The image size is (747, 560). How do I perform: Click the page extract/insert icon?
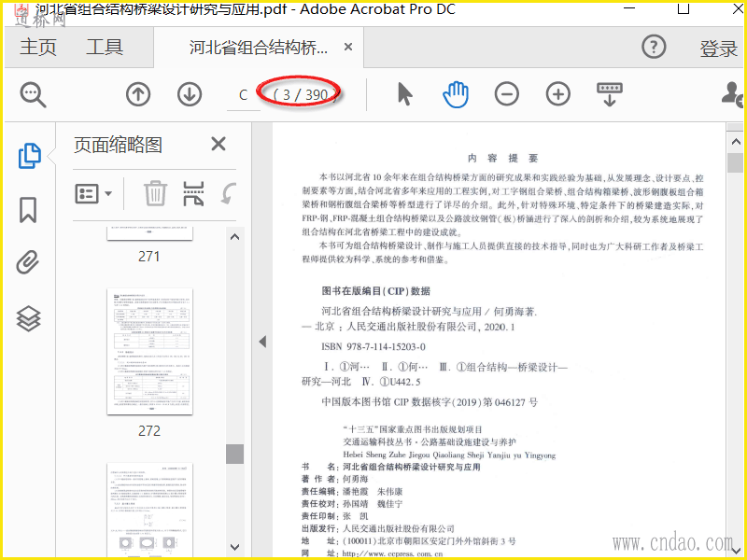click(193, 193)
